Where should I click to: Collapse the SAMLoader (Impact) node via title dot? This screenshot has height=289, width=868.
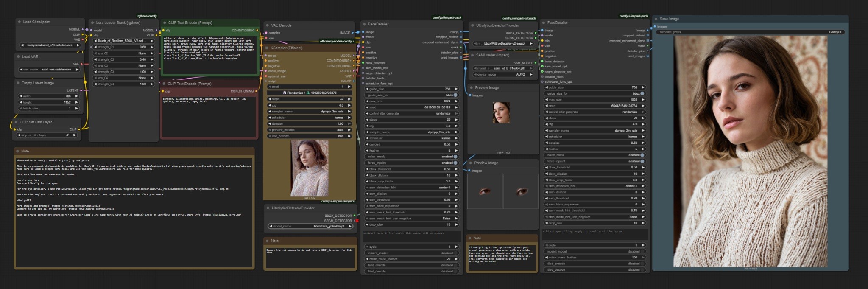coord(472,55)
